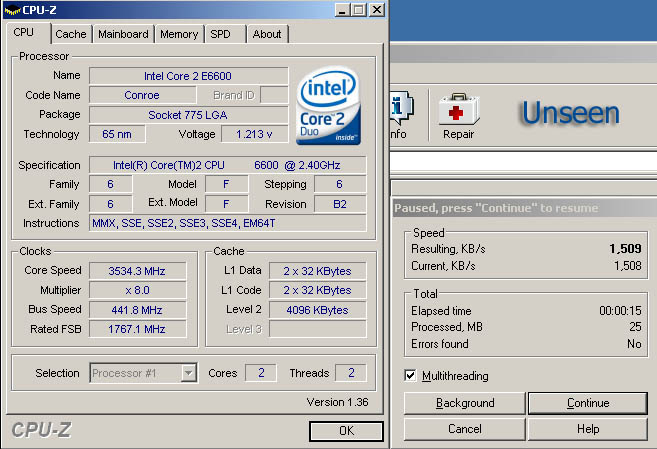The height and width of the screenshot is (449, 657).
Task: Click the Voltage value 1.213 v
Action: pyautogui.click(x=254, y=134)
